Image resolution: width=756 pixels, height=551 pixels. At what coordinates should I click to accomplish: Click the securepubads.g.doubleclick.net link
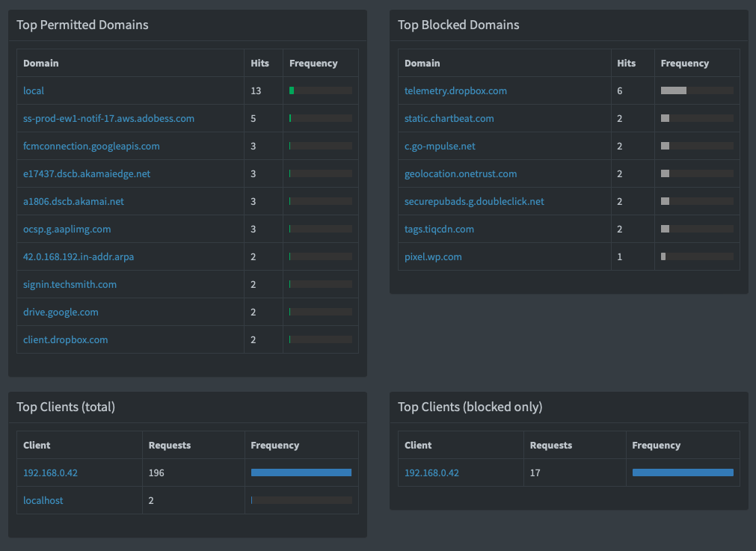coord(474,201)
